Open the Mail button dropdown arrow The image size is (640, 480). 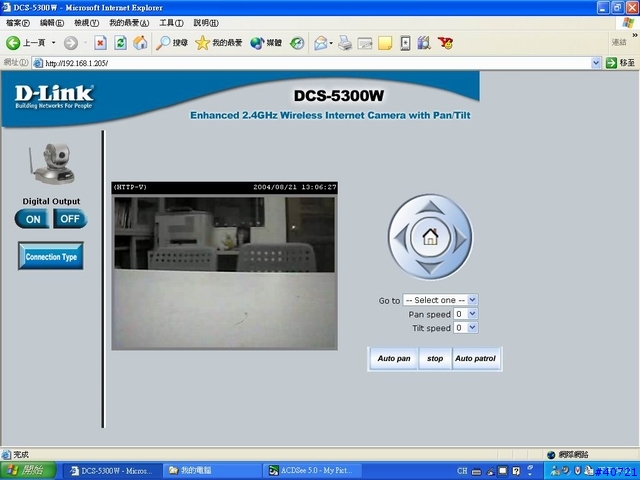pos(331,43)
